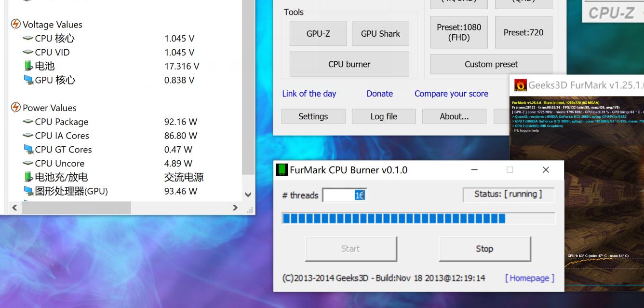Click the 93.46 W GPU power value

tap(181, 191)
